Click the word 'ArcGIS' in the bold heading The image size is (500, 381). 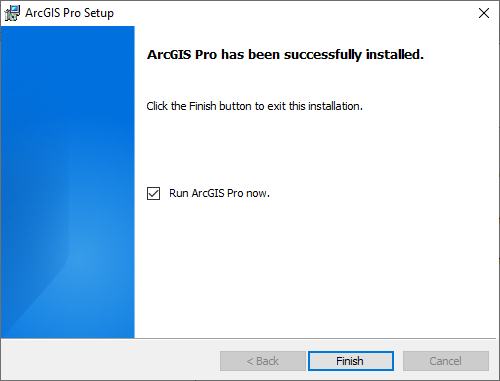169,54
